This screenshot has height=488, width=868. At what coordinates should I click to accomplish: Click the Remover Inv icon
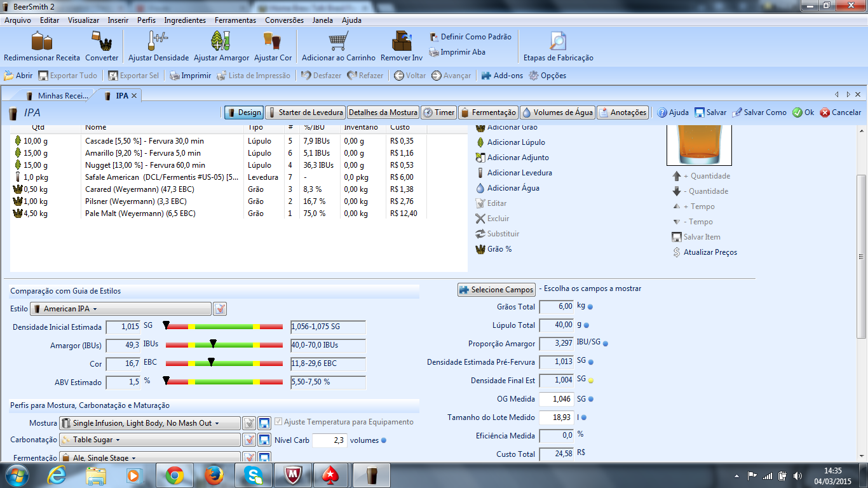[x=401, y=41]
